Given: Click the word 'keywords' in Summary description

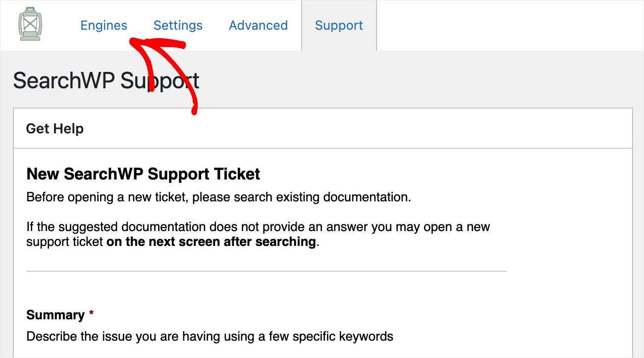Looking at the screenshot, I should click(x=367, y=337).
